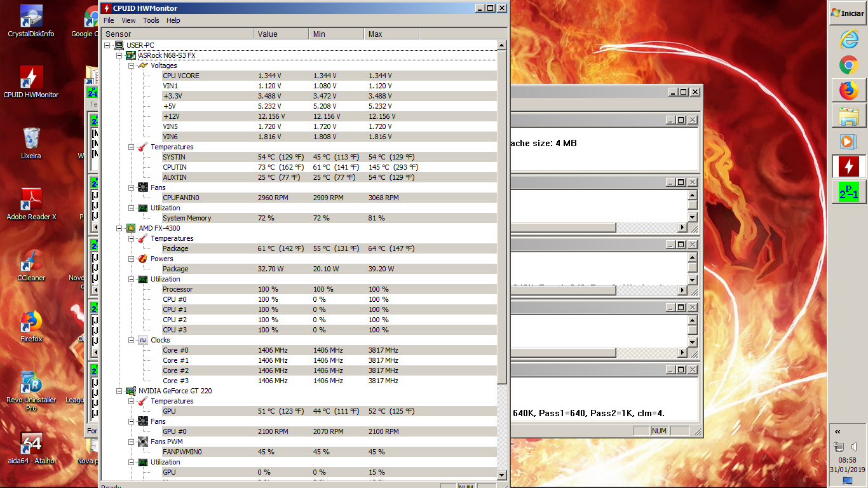Click the Fans PWM icon
Image resolution: width=868 pixels, height=488 pixels.
[x=143, y=442]
